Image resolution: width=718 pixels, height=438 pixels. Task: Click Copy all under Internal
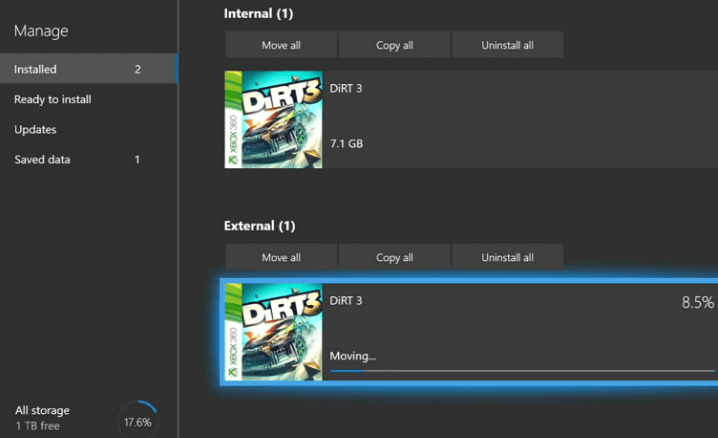coord(394,45)
